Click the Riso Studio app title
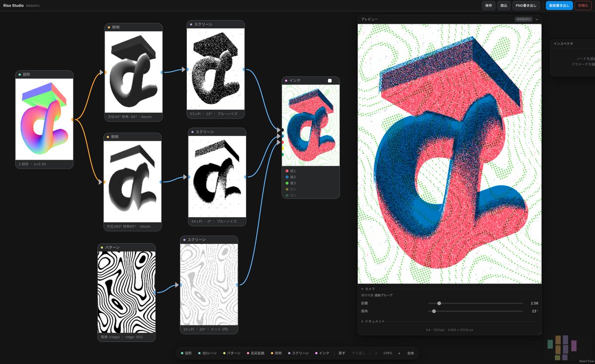 (x=13, y=5)
